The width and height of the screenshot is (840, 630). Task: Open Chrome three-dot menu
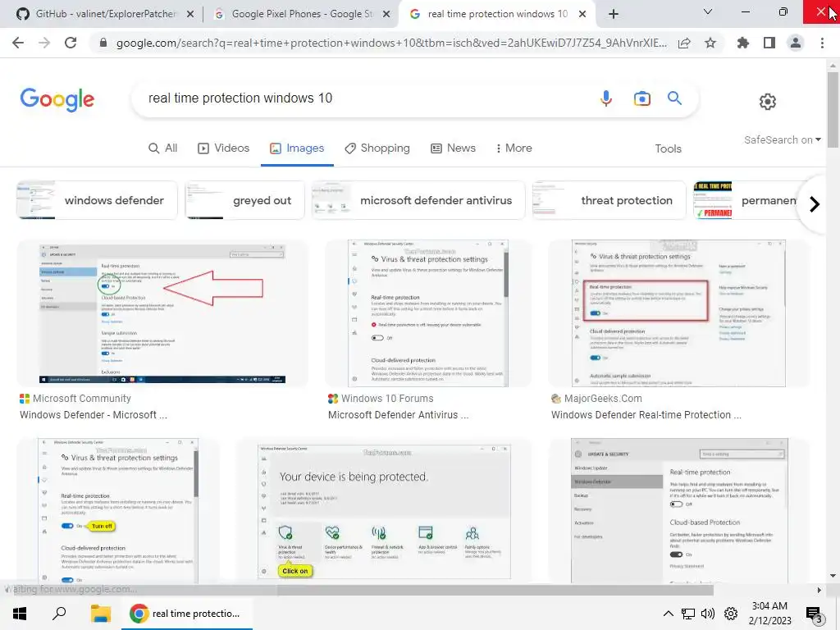point(822,43)
